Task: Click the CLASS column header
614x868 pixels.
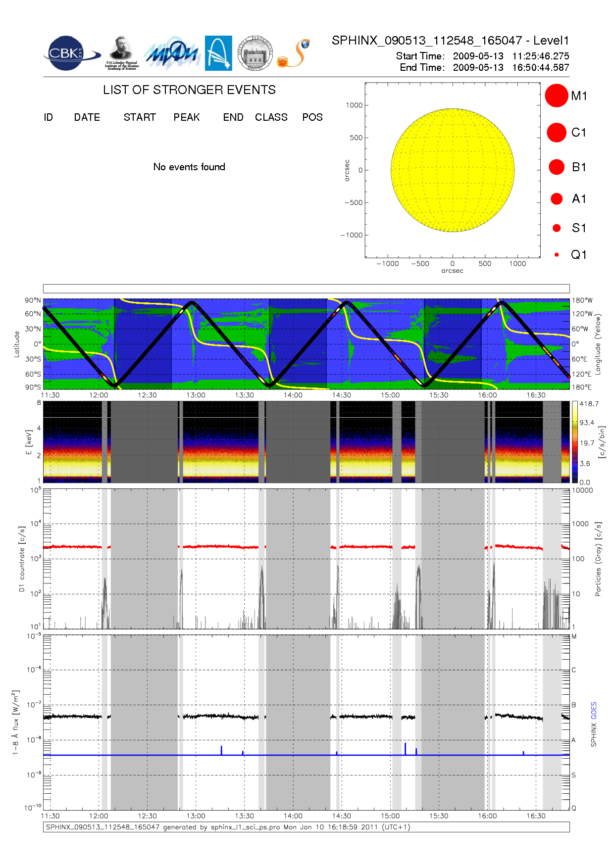Action: [271, 117]
